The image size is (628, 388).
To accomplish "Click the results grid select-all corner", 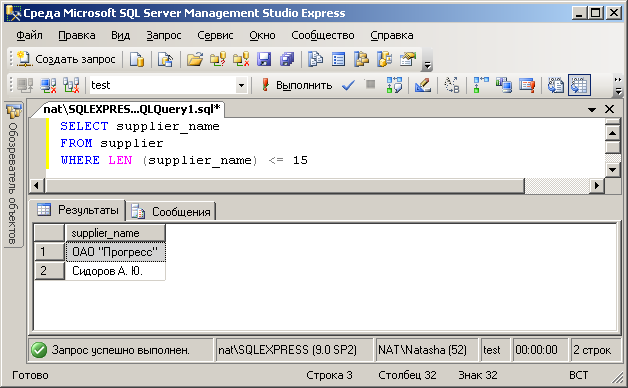I will click(x=49, y=233).
